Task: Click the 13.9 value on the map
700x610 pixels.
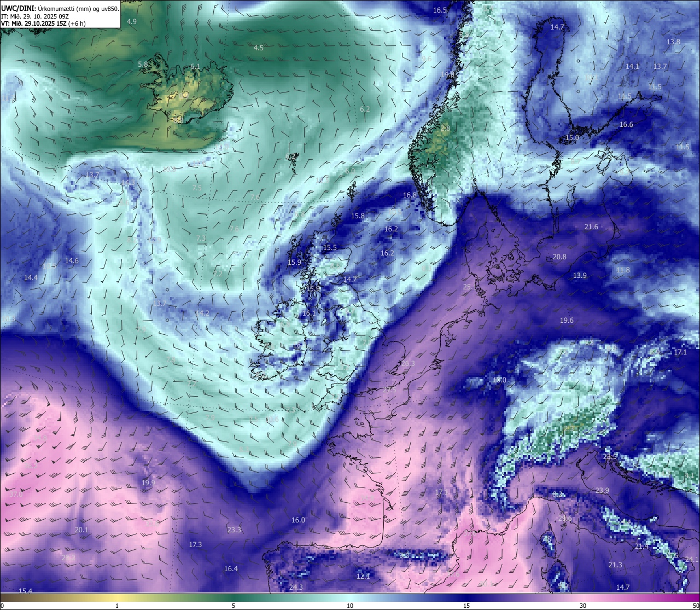Action: pyautogui.click(x=580, y=276)
